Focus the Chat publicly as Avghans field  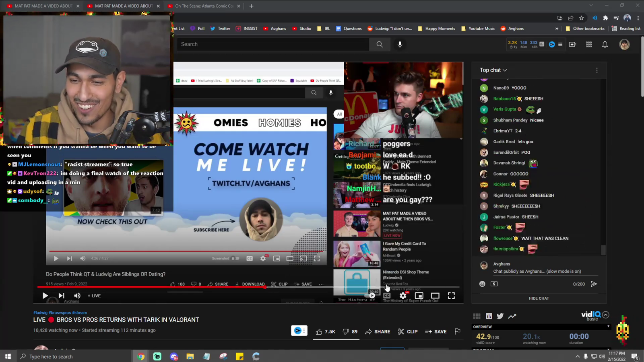[x=545, y=271]
